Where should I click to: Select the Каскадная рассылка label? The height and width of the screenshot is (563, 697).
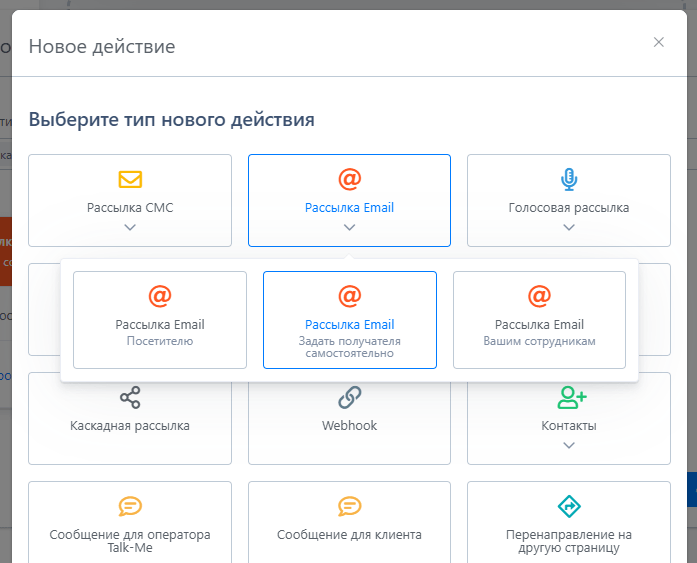pyautogui.click(x=130, y=426)
